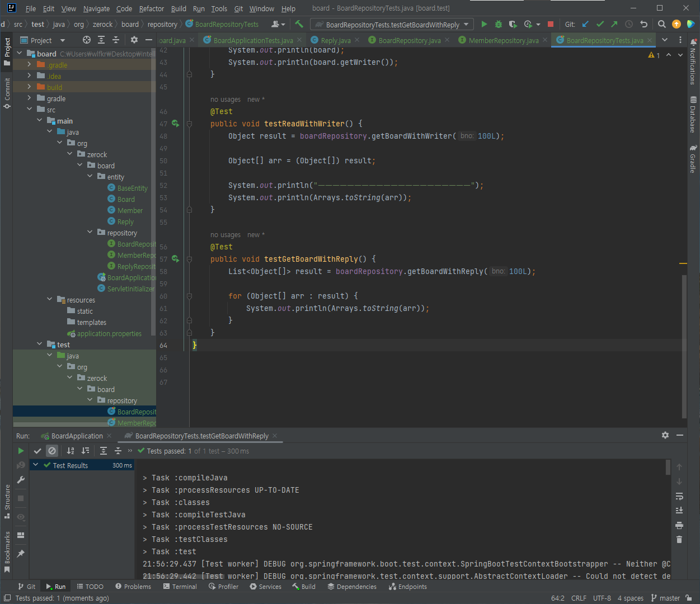Click the Git commit checkmark in toolbar
The width and height of the screenshot is (700, 604).
click(600, 24)
